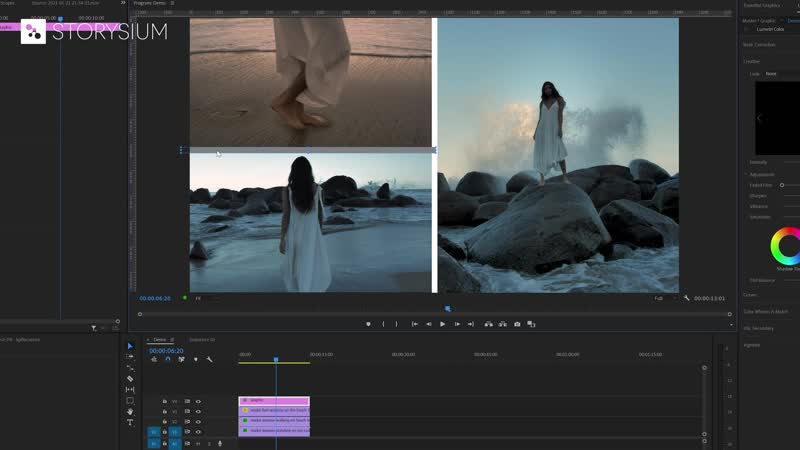Expand HSL Secondary section

[x=759, y=329]
